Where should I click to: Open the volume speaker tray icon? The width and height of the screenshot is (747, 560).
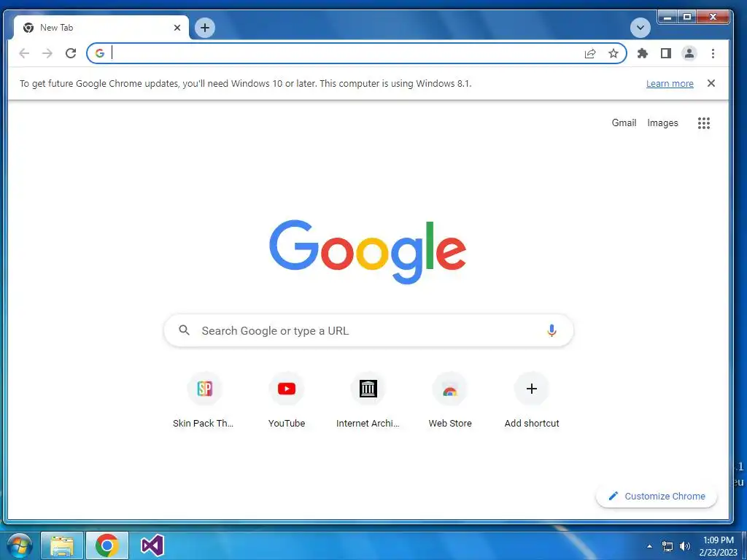[685, 546]
